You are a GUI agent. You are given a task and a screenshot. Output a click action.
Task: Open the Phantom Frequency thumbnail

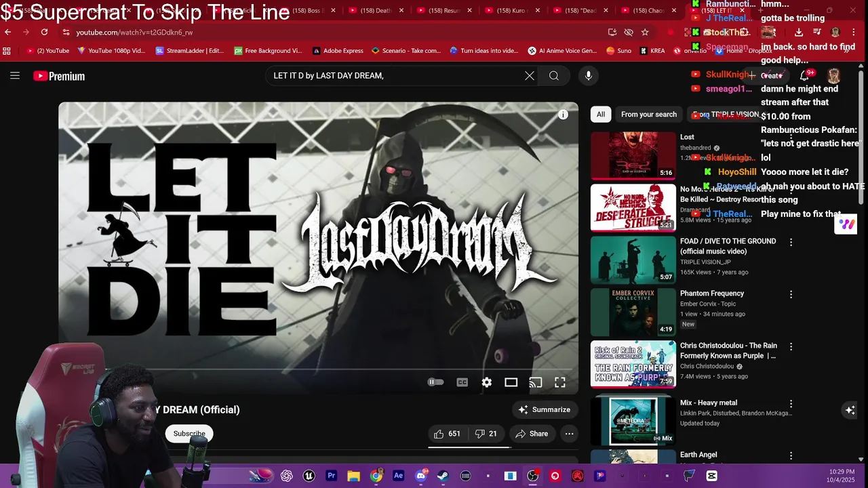tap(633, 312)
